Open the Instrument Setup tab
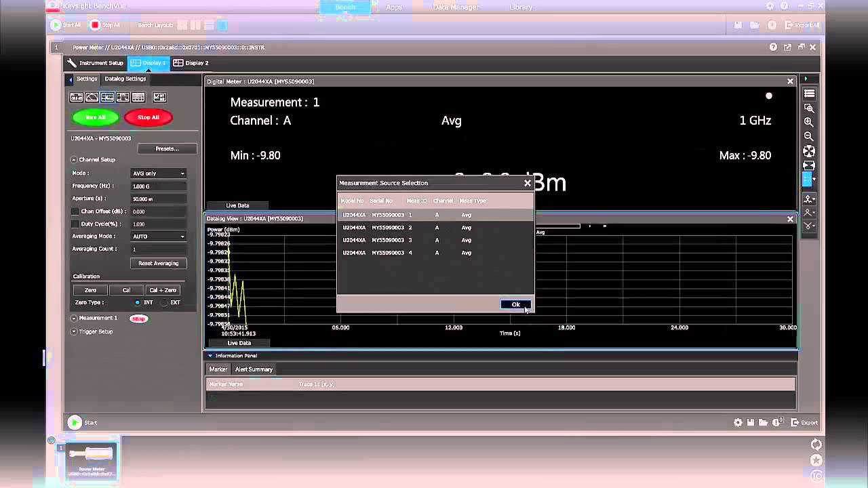Screen dimensions: 868x488 (96, 63)
